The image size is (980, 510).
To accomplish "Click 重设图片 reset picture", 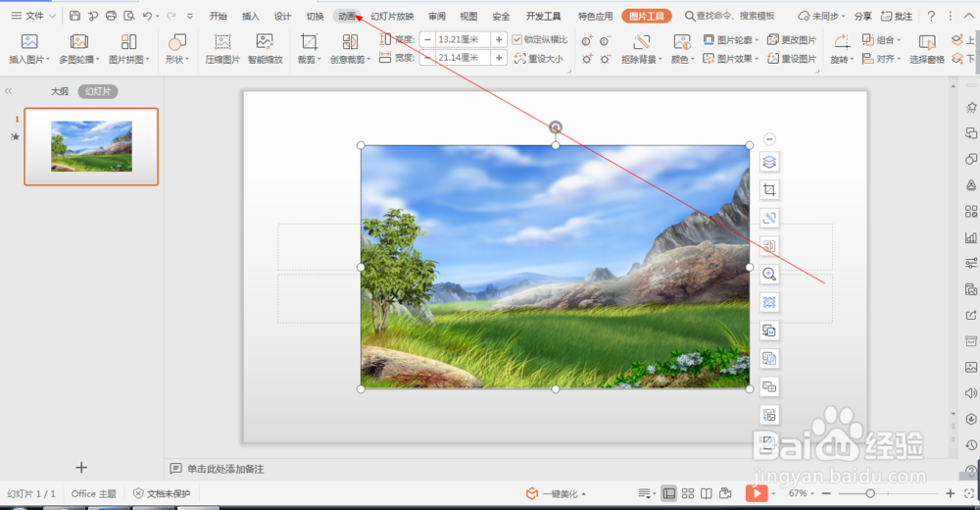I will (791, 58).
